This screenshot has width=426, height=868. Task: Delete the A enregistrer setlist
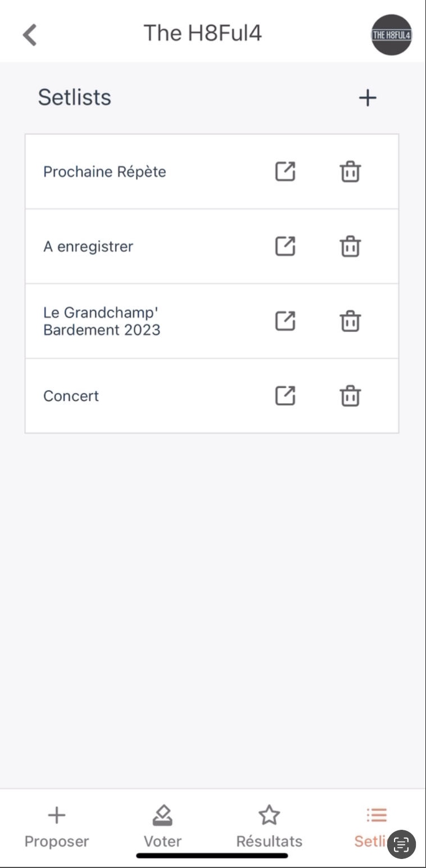point(350,246)
